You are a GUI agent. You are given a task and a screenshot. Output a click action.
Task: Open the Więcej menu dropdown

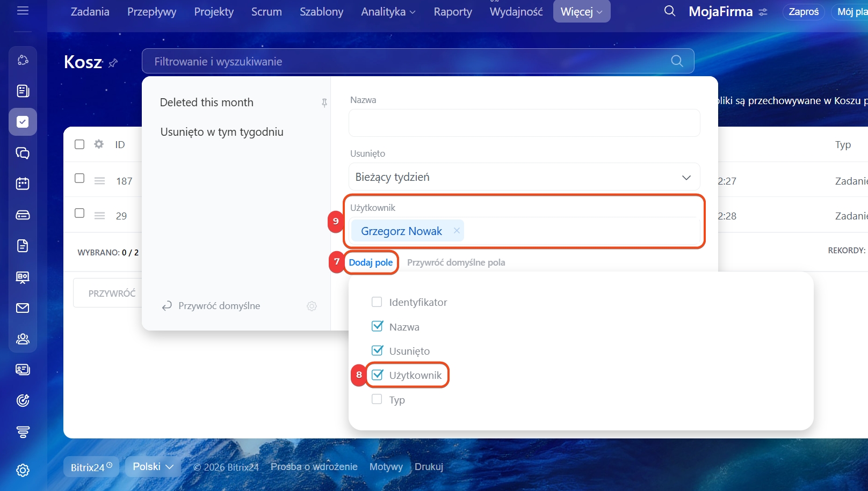click(x=581, y=12)
